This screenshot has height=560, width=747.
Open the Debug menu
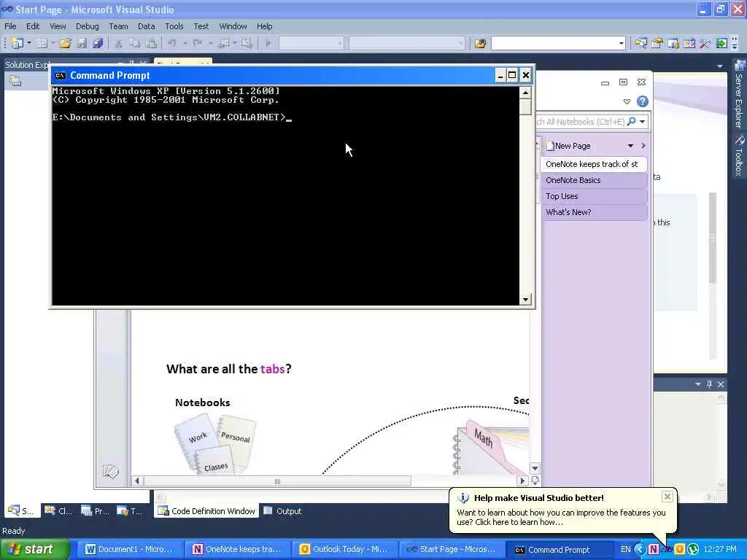pos(88,26)
